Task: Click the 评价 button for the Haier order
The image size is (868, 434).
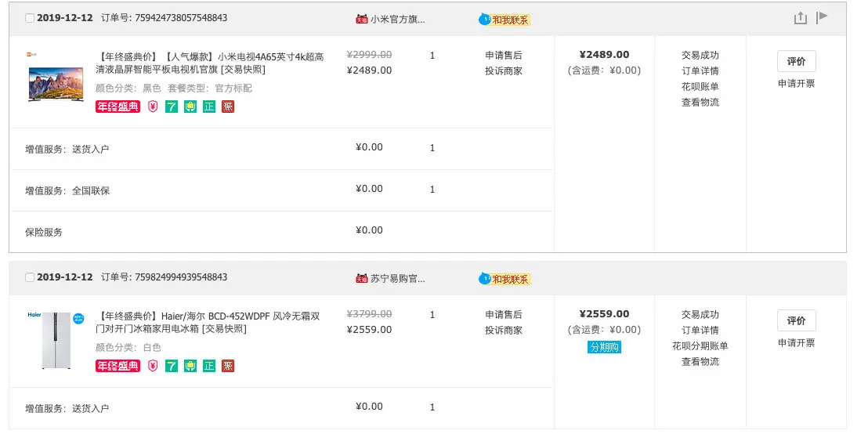Action: pyautogui.click(x=796, y=320)
